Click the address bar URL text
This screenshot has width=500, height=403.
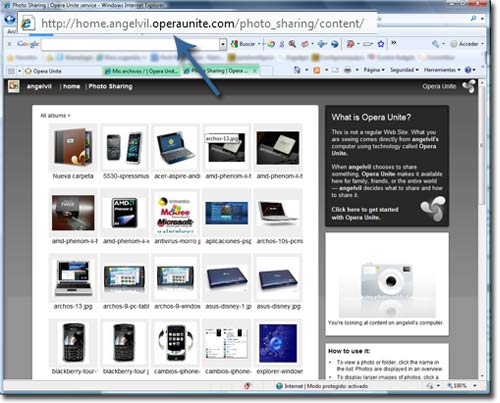[203, 24]
